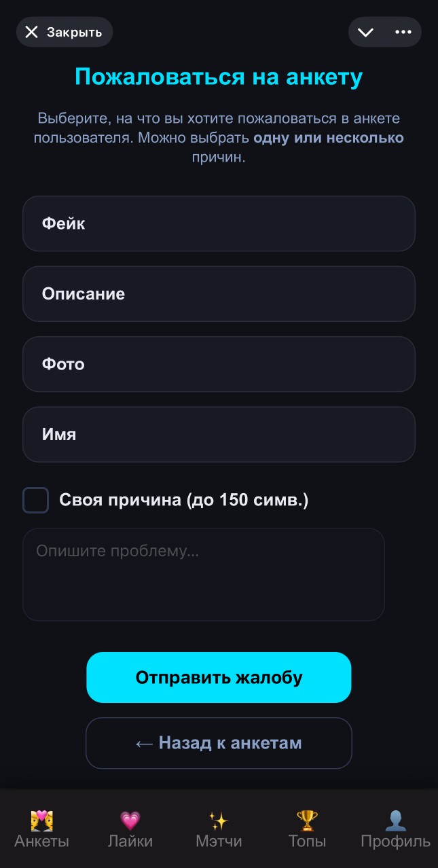438x868 pixels.
Task: Tap the X icon next to Закрыть
Action: 31,31
